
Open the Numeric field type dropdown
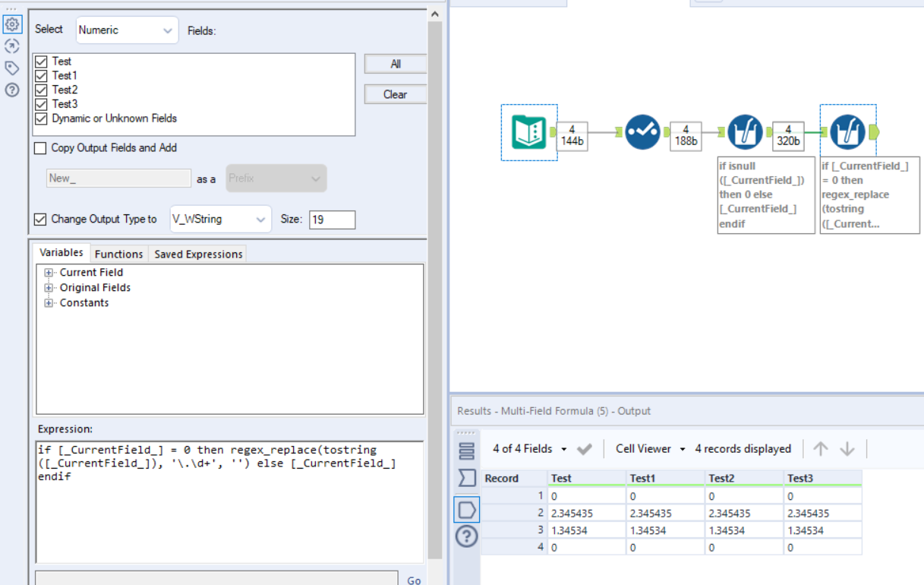[x=127, y=30]
